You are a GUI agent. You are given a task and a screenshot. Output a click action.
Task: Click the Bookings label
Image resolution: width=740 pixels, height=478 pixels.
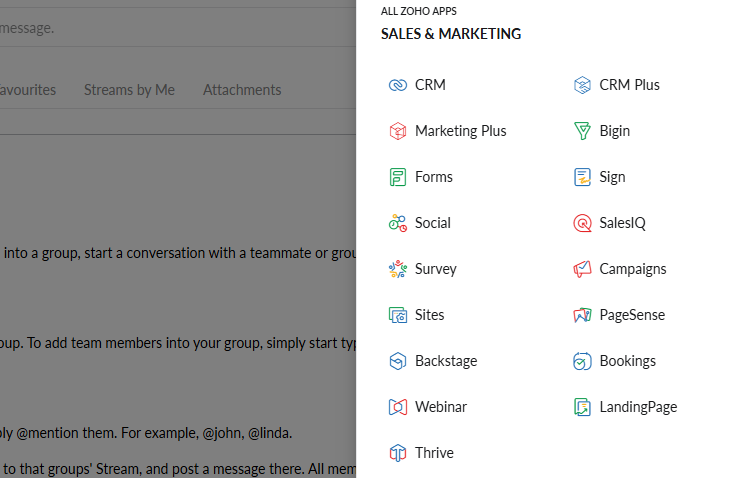(628, 361)
